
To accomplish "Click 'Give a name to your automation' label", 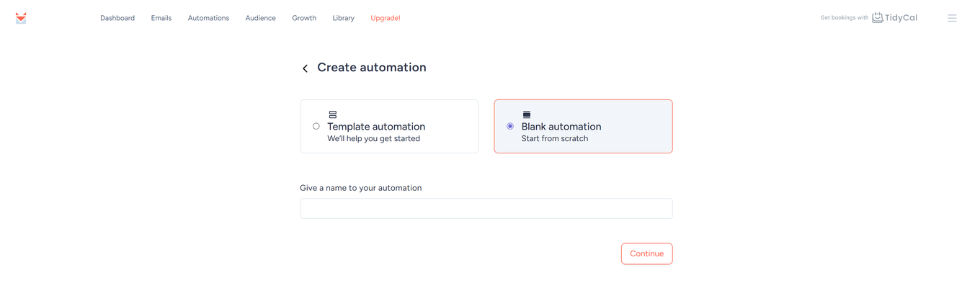I will coord(361,188).
